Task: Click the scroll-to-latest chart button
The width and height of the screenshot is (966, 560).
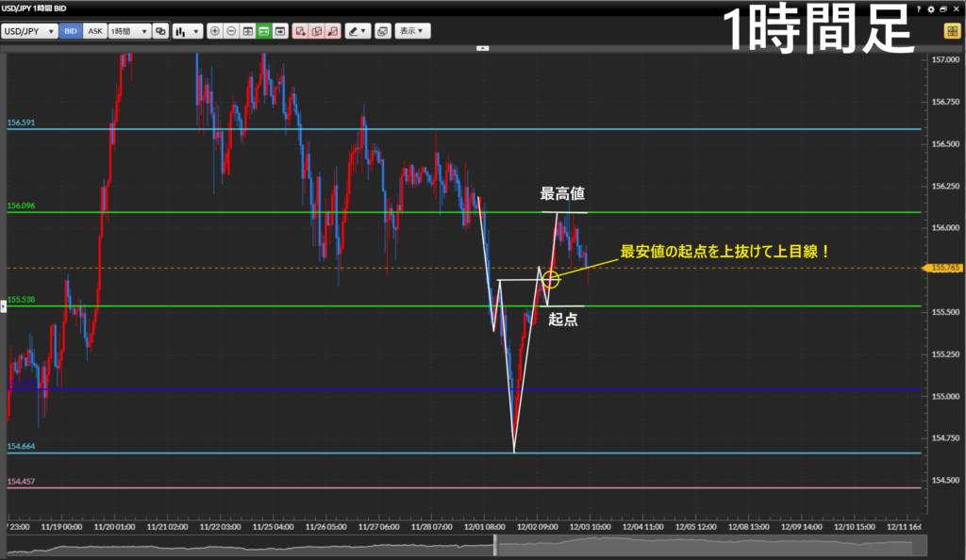Action: click(x=281, y=31)
